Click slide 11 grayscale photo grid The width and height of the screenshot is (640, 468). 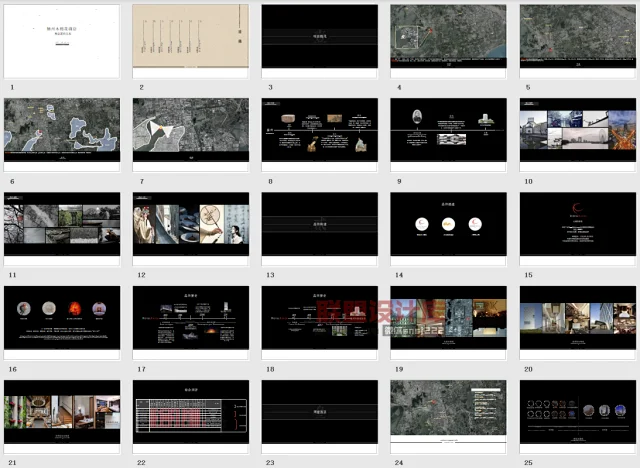(x=62, y=224)
